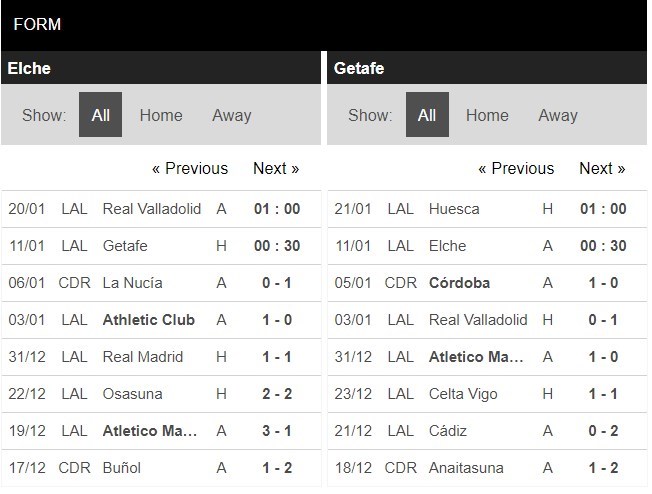Open the Buñol CDR match row

pyautogui.click(x=161, y=468)
